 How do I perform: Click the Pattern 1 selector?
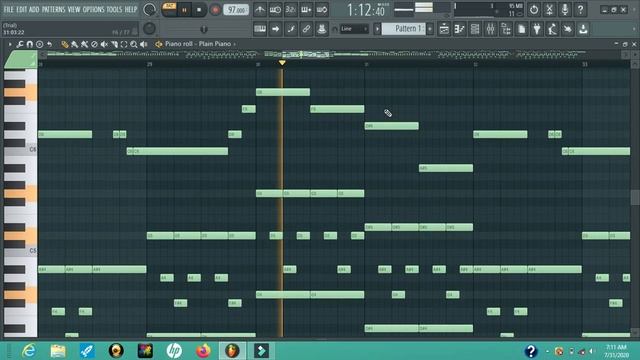point(404,29)
